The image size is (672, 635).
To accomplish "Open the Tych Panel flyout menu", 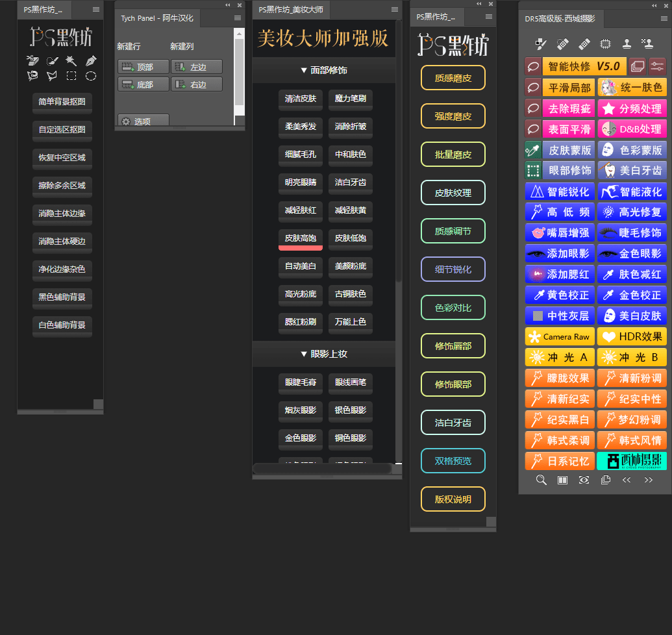I will [238, 18].
